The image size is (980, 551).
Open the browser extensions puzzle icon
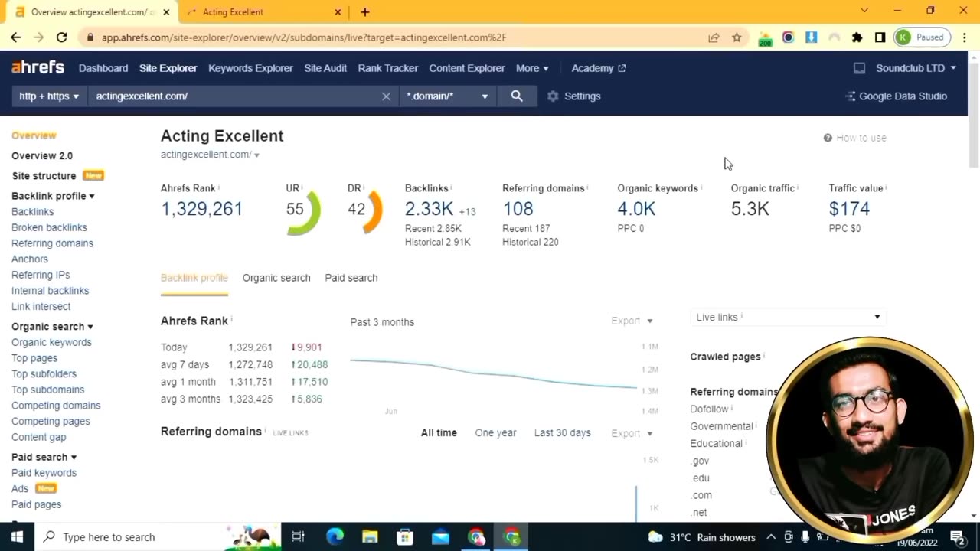(x=857, y=37)
